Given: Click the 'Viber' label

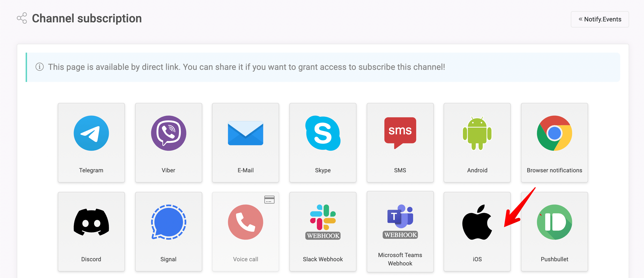Looking at the screenshot, I should (x=168, y=170).
